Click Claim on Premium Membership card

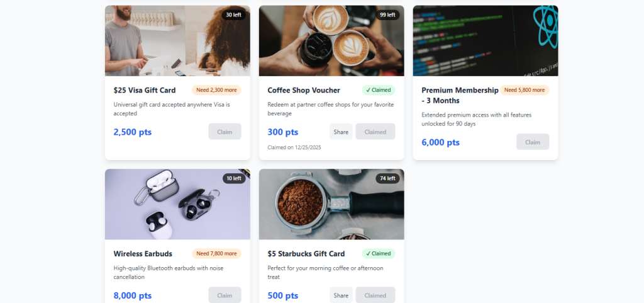coord(533,142)
